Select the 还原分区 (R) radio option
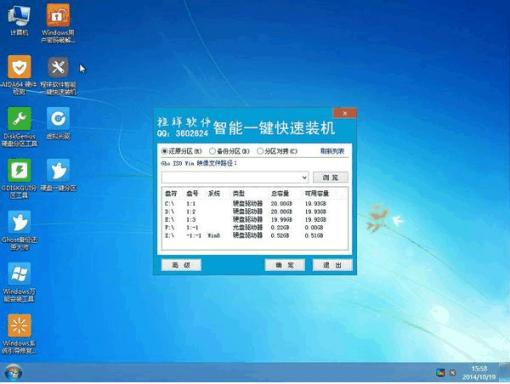Viewport: 510px width, 384px height. click(x=182, y=151)
